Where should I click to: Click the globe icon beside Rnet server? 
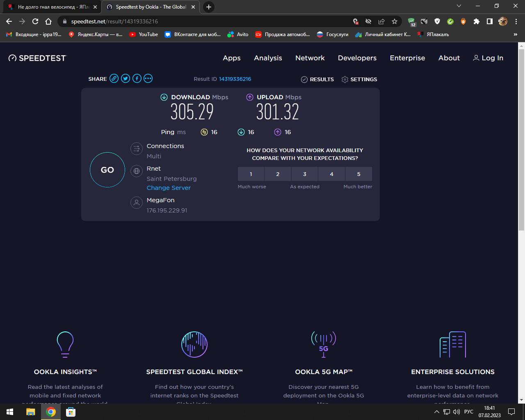(137, 171)
